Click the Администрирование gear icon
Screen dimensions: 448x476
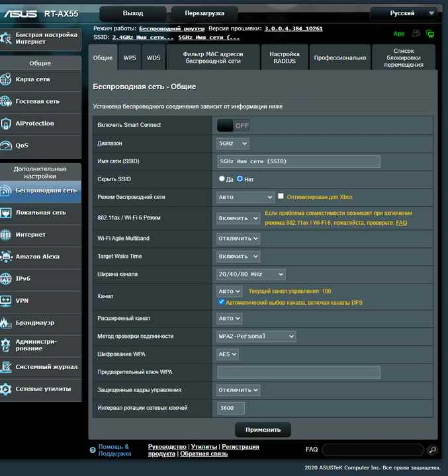5,345
